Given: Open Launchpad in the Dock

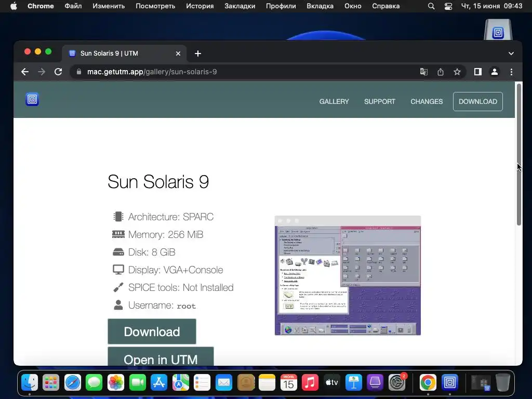Looking at the screenshot, I should pyautogui.click(x=51, y=383).
